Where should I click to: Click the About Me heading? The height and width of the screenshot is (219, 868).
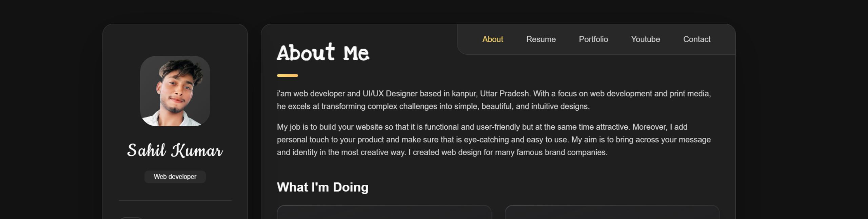tap(323, 53)
